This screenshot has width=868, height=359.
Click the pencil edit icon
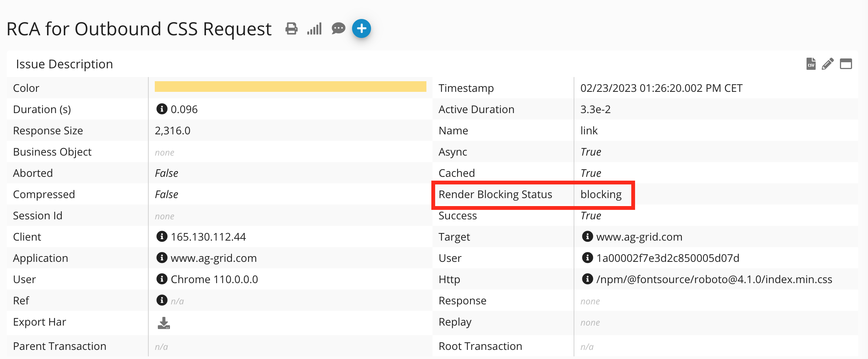(828, 64)
